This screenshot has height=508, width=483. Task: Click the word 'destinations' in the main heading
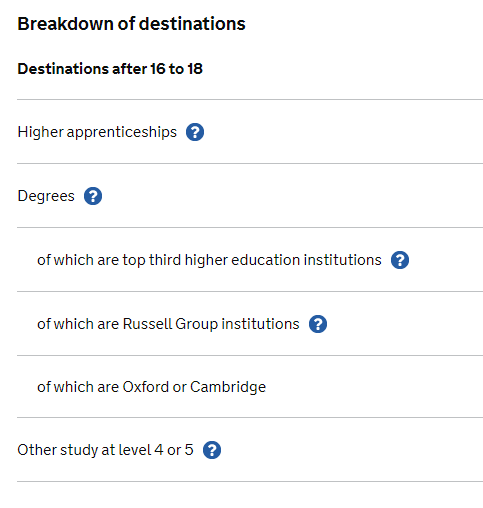[192, 24]
